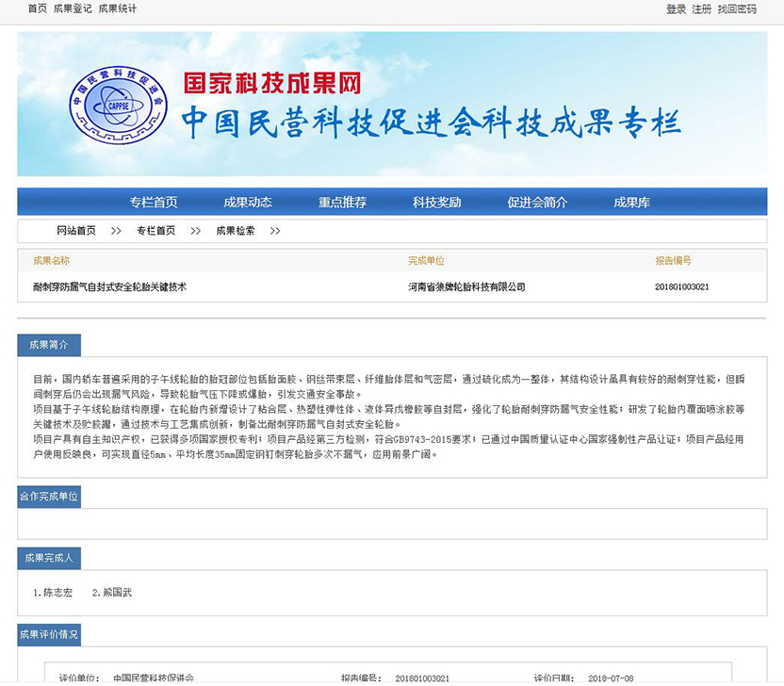Click the 注册 register link
The height and width of the screenshot is (686, 784).
[701, 8]
